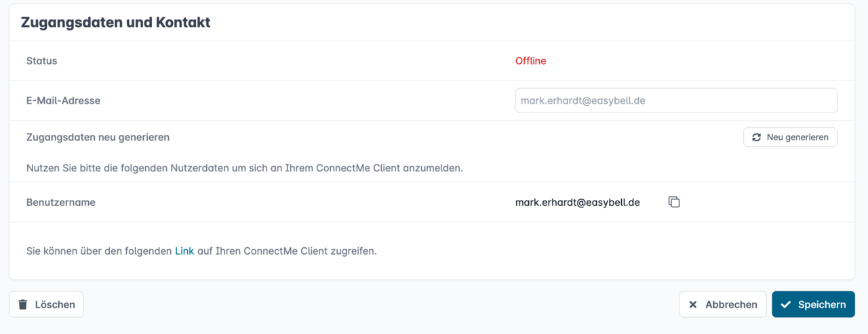Click the checkmark icon on Speichern
This screenshot has width=868, height=334.
786,305
